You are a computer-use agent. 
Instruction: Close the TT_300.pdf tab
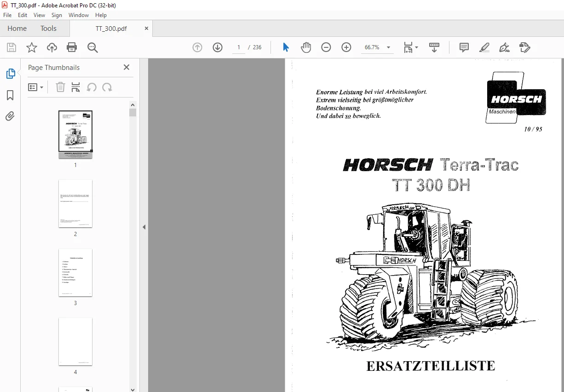tap(147, 29)
